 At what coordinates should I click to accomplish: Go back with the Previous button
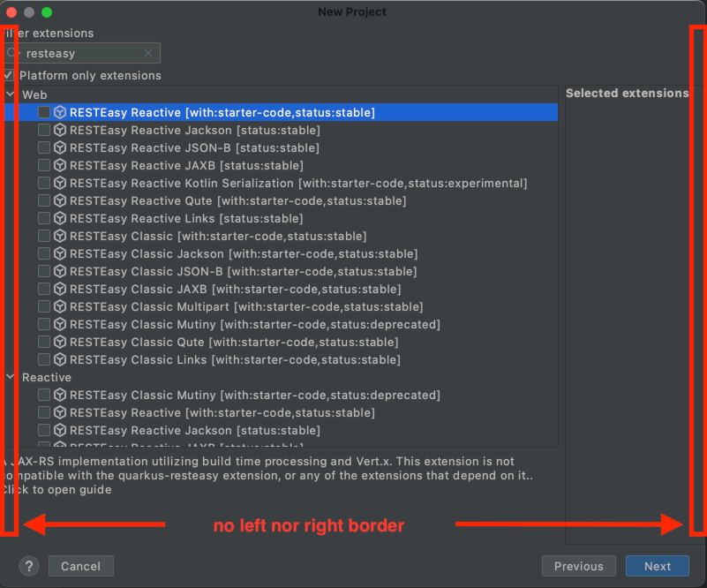tap(579, 566)
